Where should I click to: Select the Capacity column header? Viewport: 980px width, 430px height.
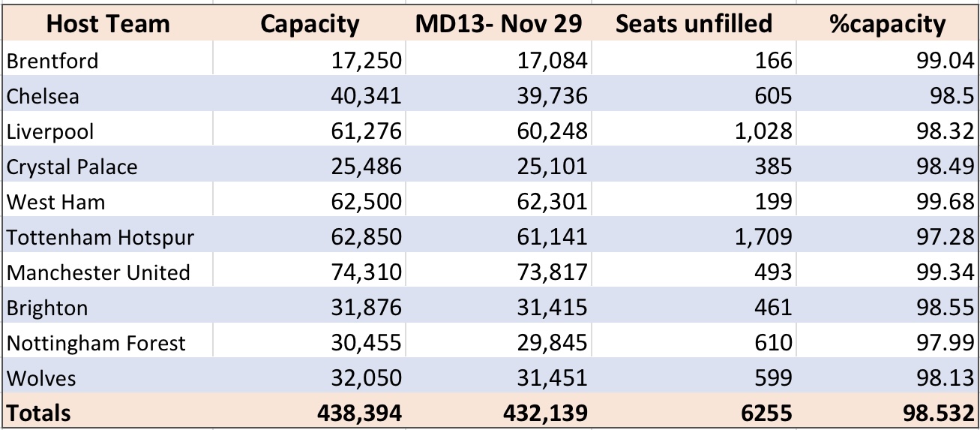[x=309, y=23]
